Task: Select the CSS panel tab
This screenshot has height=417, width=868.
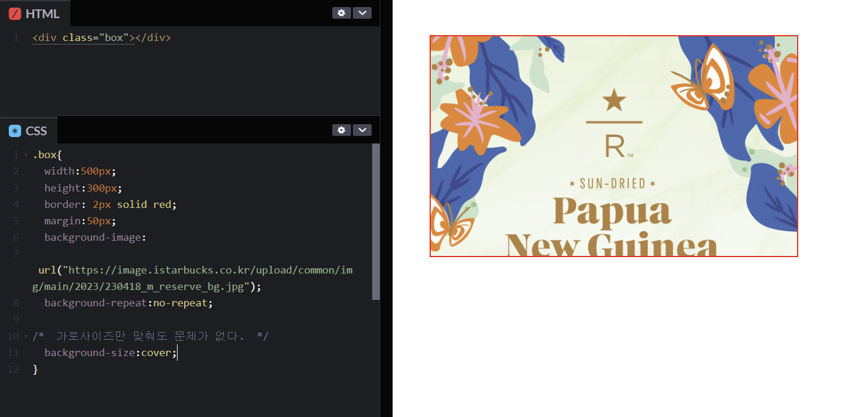Action: pyautogui.click(x=29, y=131)
